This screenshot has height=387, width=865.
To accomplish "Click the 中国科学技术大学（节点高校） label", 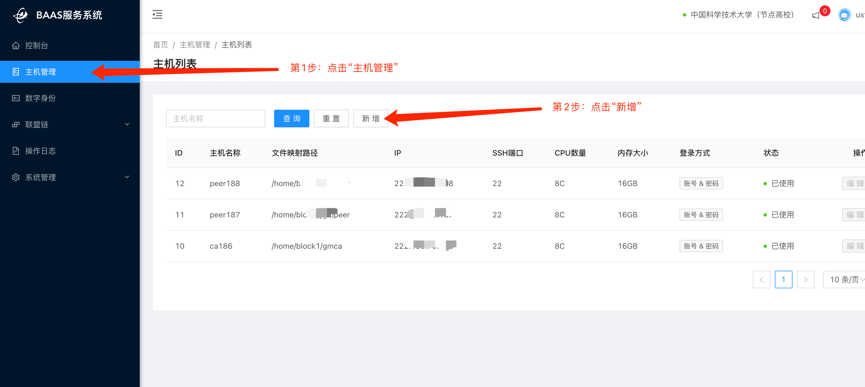I will coord(742,15).
